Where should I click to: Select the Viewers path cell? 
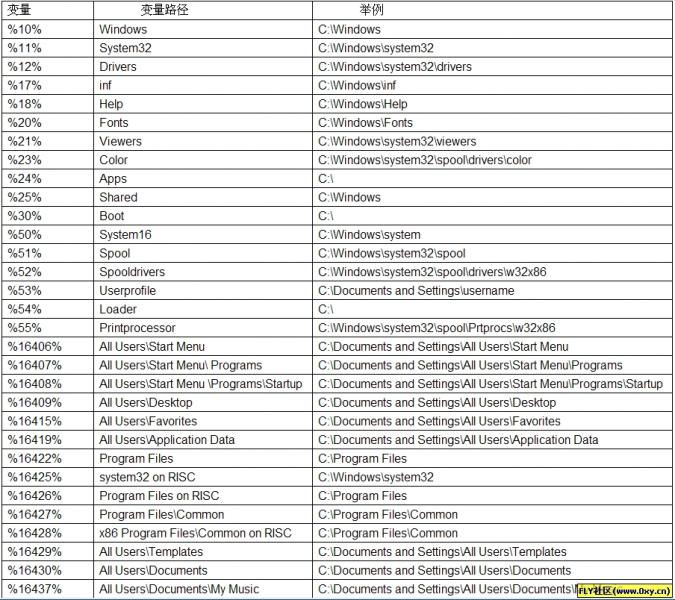(203, 141)
